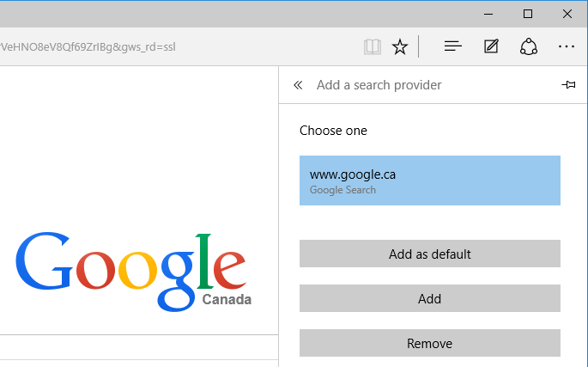Click the Google Canada logo
Screen dimensions: 588x367
point(134,272)
